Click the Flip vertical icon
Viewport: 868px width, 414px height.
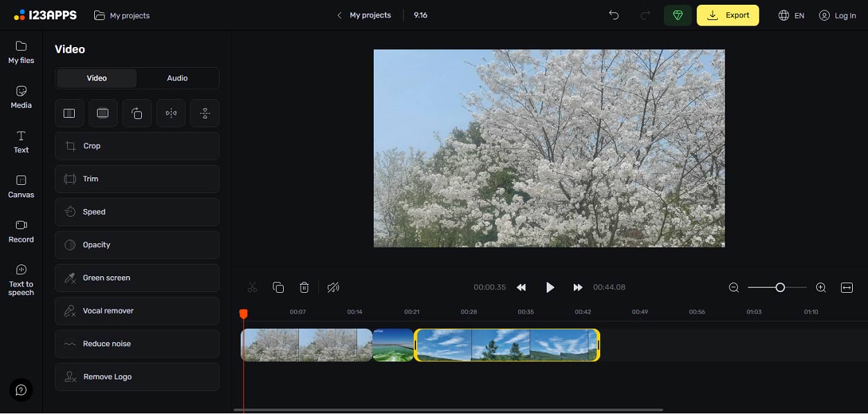tap(204, 113)
